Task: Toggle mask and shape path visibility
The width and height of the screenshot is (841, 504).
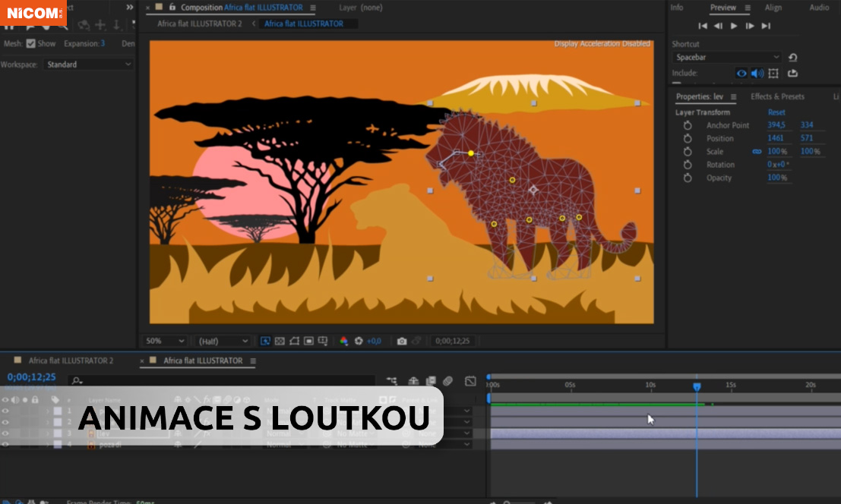Action: [x=294, y=341]
